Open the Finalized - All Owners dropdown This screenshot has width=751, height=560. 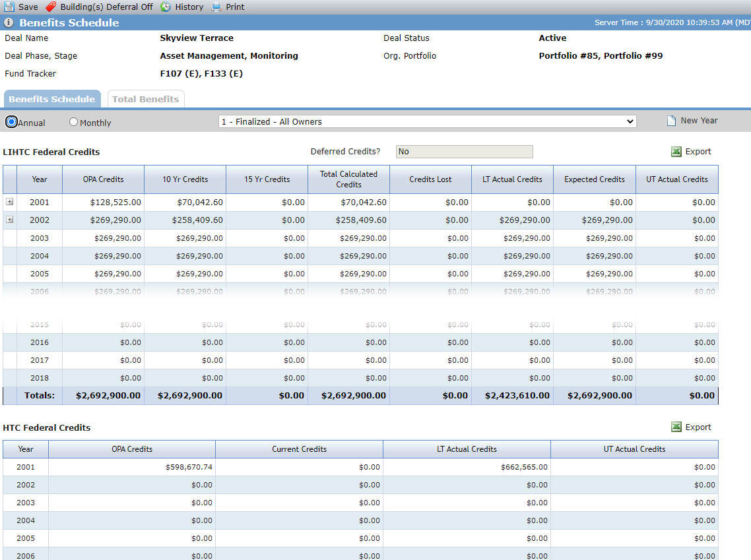coord(427,121)
